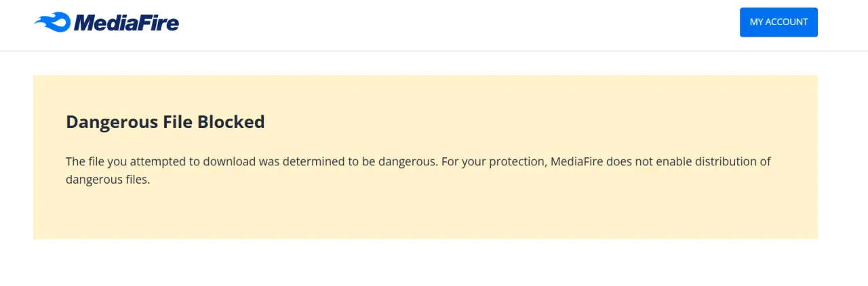Click the word "protection" in the message
This screenshot has height=286, width=868.
click(x=518, y=163)
